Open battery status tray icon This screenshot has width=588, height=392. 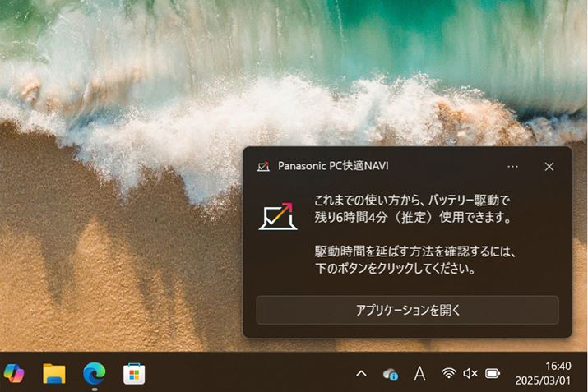tap(493, 373)
